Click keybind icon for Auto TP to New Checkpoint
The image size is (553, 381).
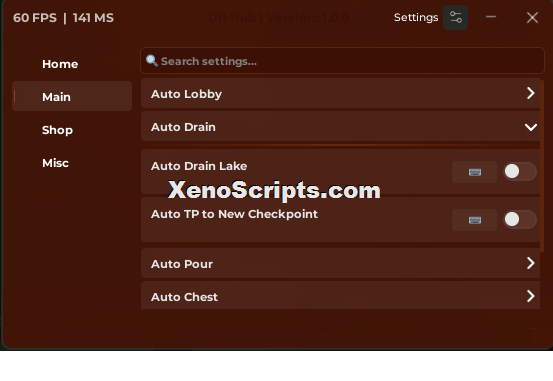point(475,220)
